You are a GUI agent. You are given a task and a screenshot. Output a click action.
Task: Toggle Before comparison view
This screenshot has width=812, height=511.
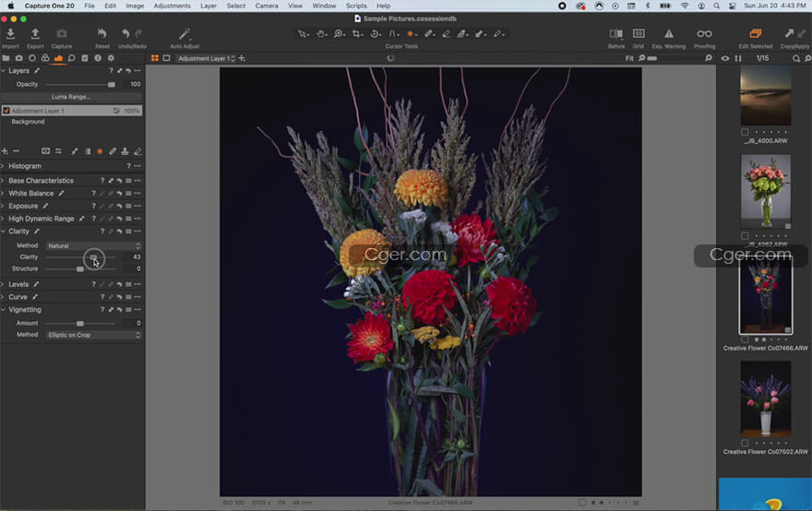point(615,33)
